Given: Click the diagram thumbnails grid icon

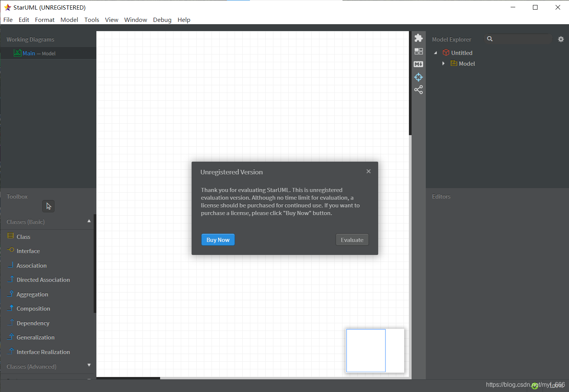Looking at the screenshot, I should click(418, 51).
